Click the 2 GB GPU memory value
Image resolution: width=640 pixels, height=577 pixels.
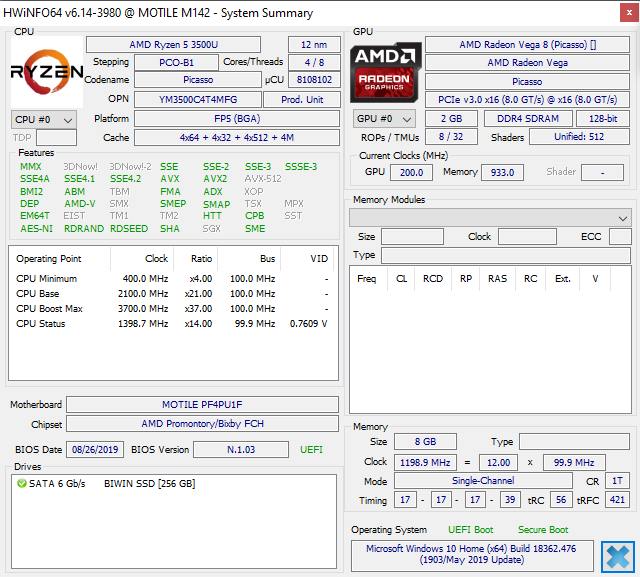(x=451, y=119)
